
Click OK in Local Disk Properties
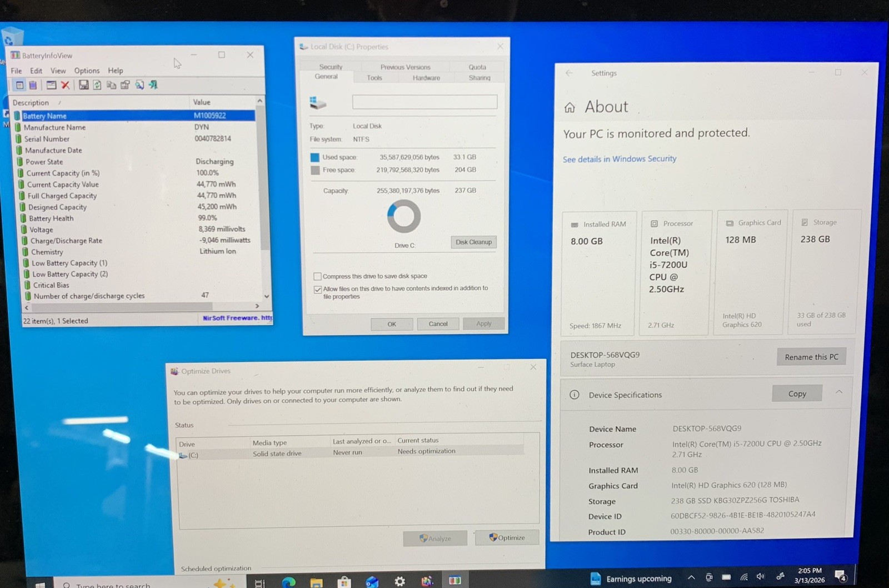coord(392,324)
